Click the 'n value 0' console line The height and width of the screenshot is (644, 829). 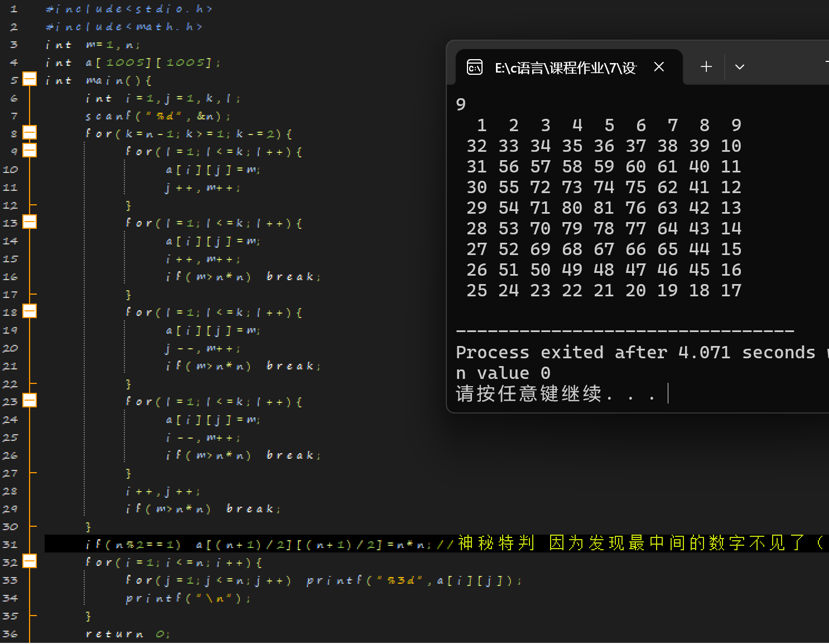coord(503,373)
